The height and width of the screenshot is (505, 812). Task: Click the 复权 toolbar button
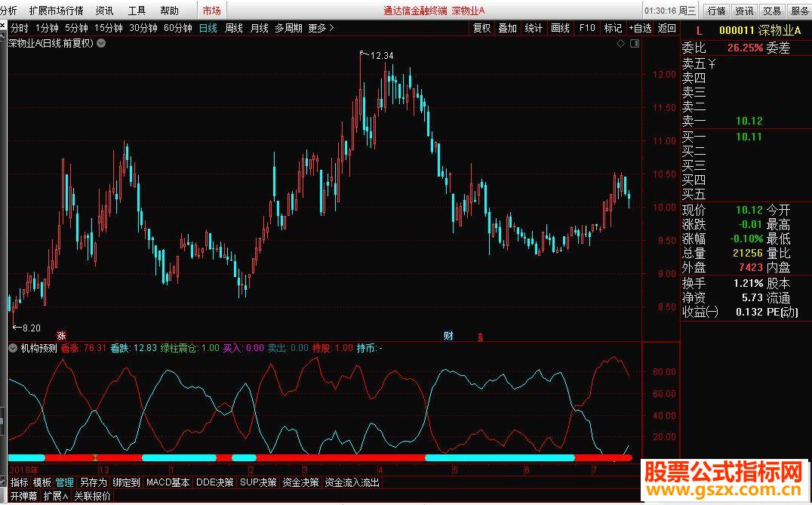click(x=481, y=28)
